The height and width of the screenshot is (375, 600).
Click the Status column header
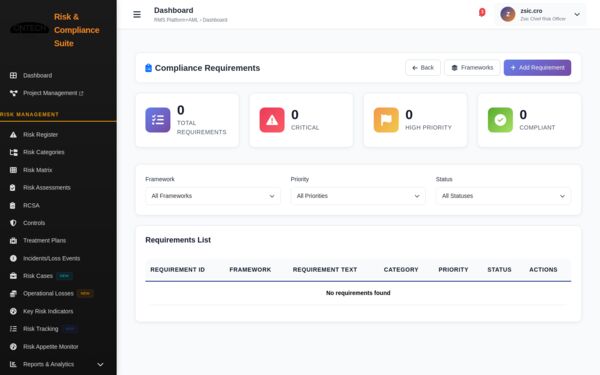[x=499, y=270]
